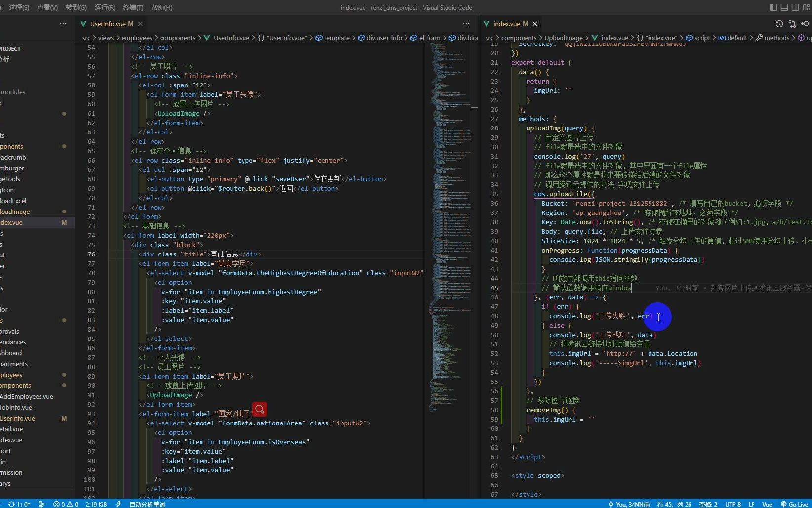812x508 pixels.
Task: Click 'employees' breadcrumb folder
Action: (x=137, y=38)
